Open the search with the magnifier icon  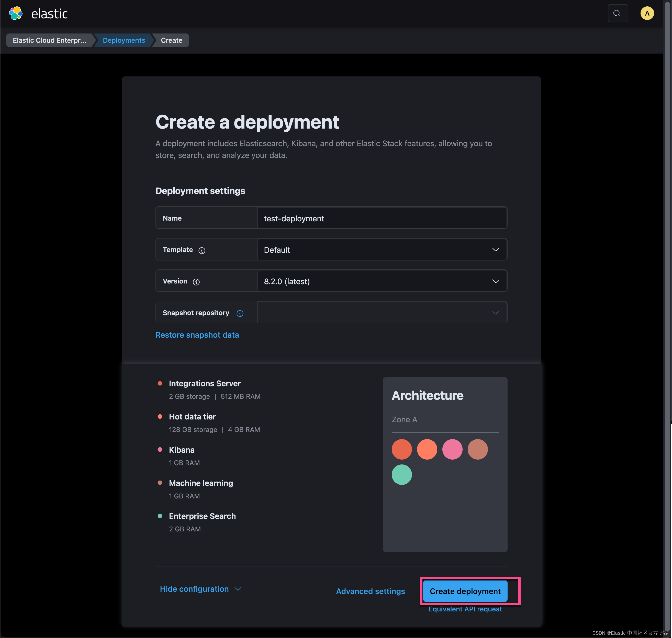point(618,13)
